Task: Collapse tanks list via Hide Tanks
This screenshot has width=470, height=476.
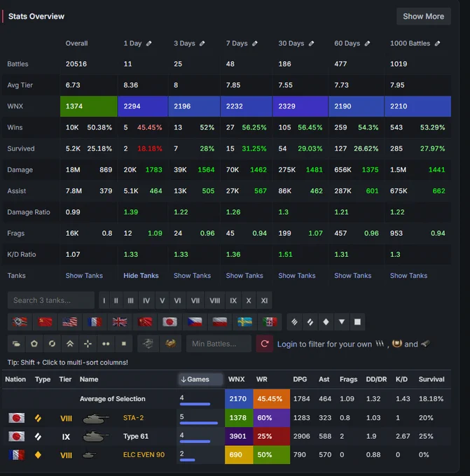Action: pyautogui.click(x=141, y=276)
